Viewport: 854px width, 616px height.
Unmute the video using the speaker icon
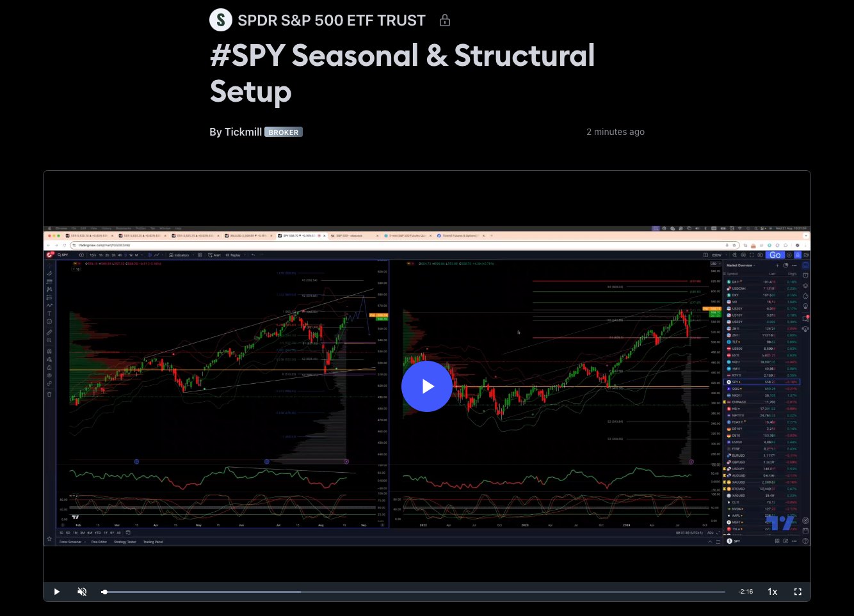click(x=82, y=592)
